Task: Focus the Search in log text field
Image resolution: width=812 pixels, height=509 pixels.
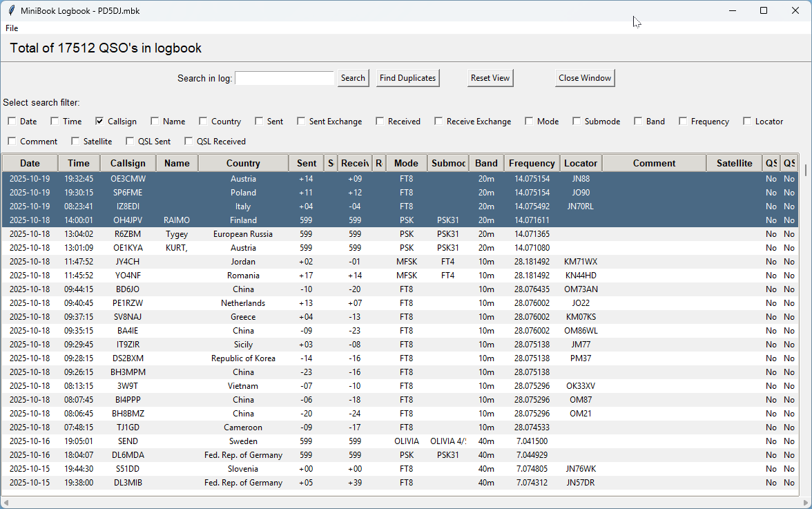Action: click(284, 78)
